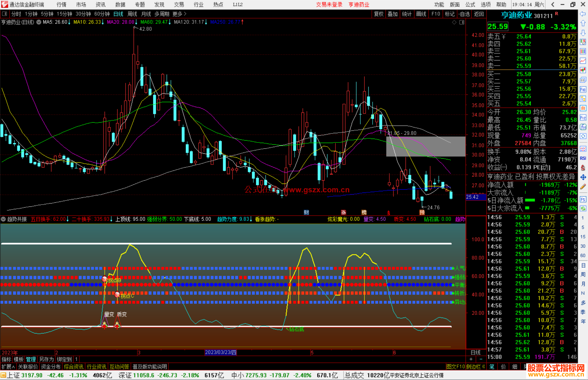Click the four-way move arrows icon
Image resolution: width=588 pixels, height=380 pixels.
click(583, 177)
